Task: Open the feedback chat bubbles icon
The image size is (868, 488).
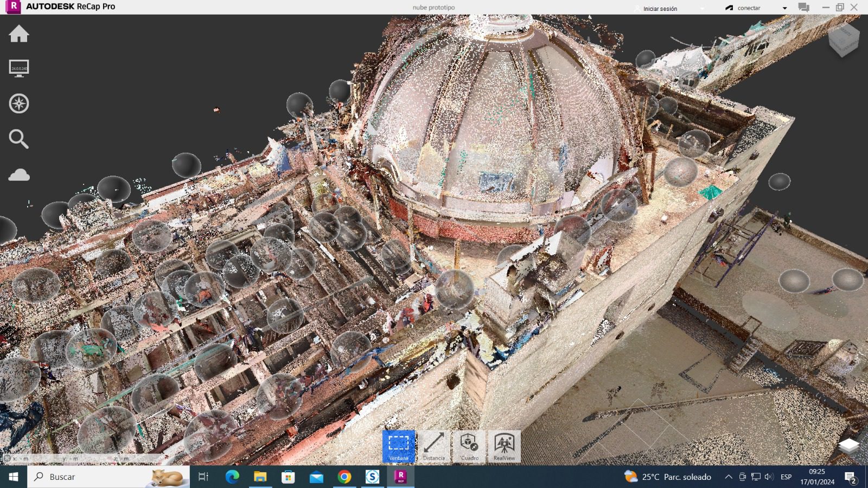Action: (804, 8)
